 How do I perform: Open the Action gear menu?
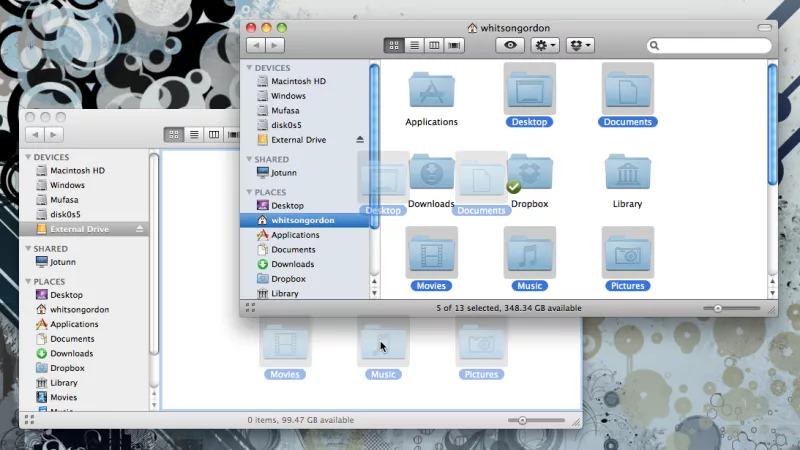[545, 45]
